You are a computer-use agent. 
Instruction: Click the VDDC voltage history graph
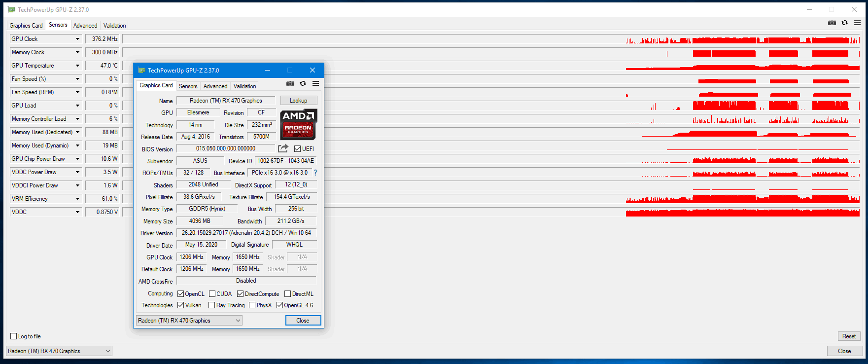click(x=491, y=212)
